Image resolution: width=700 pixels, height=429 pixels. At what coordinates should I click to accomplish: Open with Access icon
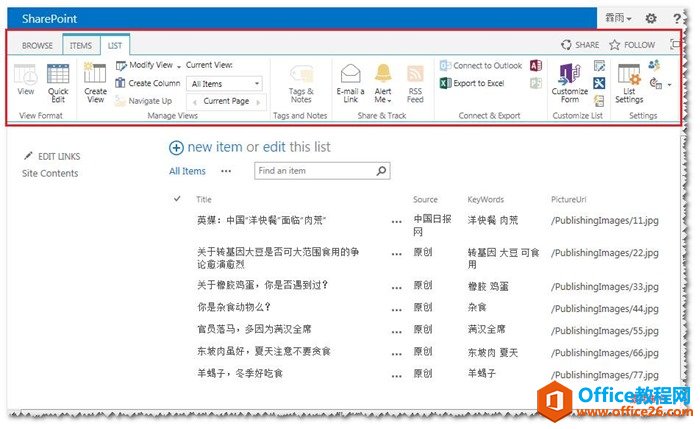pyautogui.click(x=536, y=66)
